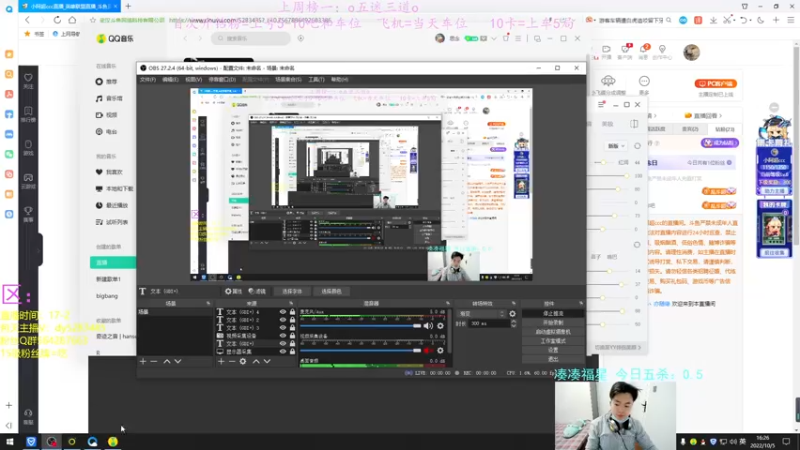Toggle visibility of 显示器采集 source
This screenshot has height=450, width=800.
coord(283,352)
